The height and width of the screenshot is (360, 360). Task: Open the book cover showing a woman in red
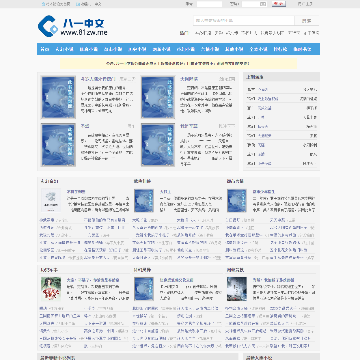51,289
